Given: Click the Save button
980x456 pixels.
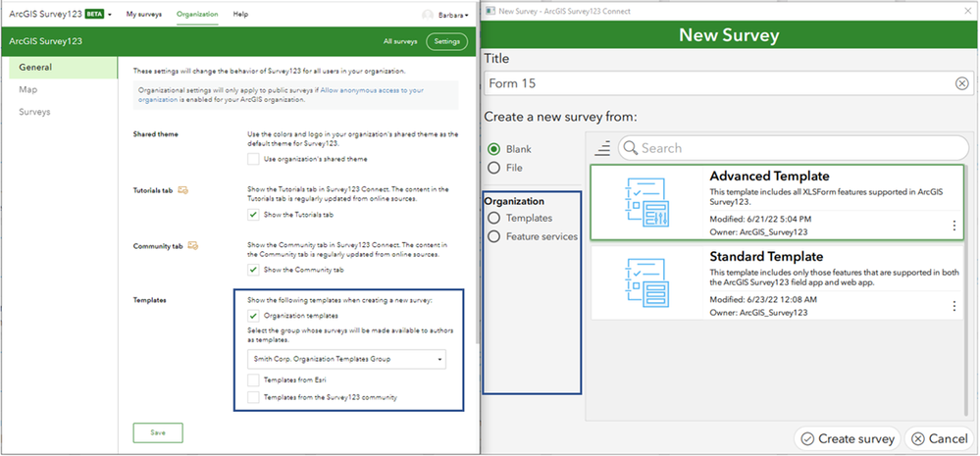Looking at the screenshot, I should click(x=158, y=432).
